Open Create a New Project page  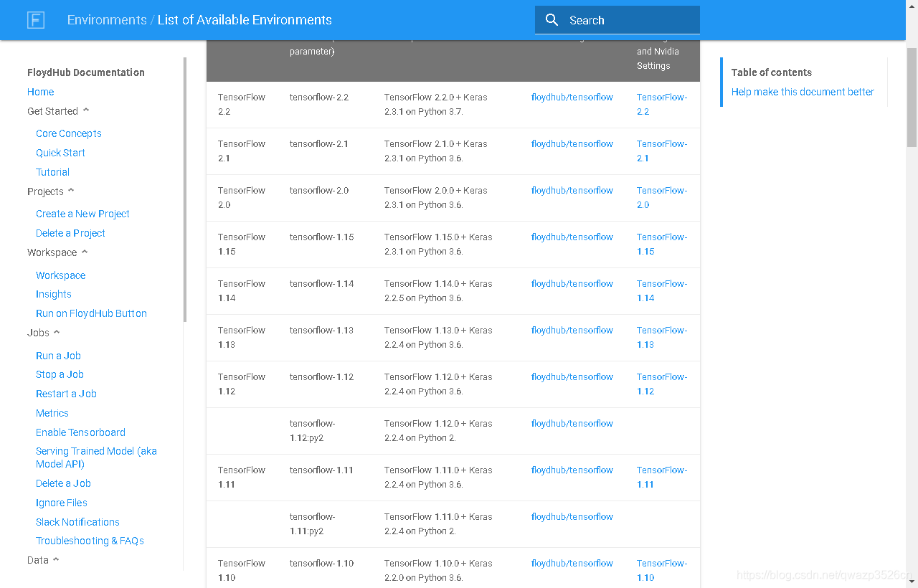82,214
